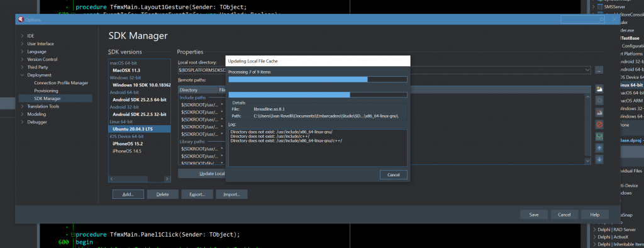Close the Options dialog
Image resolution: width=644 pixels, height=248 pixels.
[x=614, y=20]
